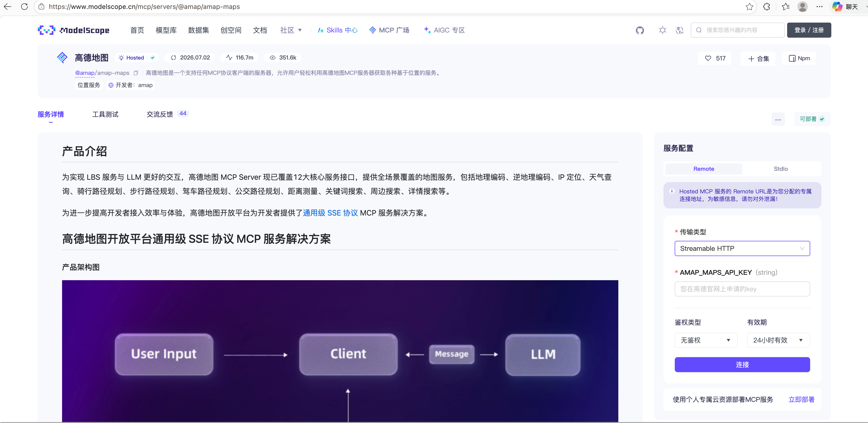868x423 pixels.
Task: Open the 有效期 24小时有效 dropdown
Action: point(778,340)
